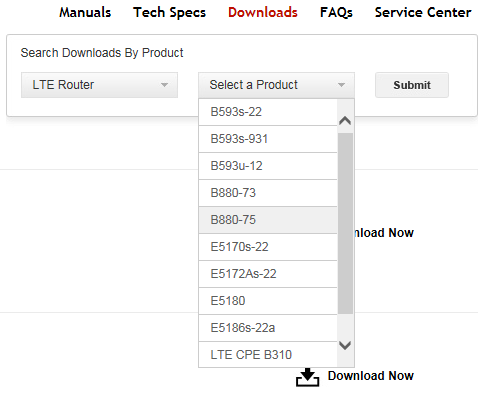Choose B593s-22 from the product list
This screenshot has height=399, width=488.
tap(268, 112)
